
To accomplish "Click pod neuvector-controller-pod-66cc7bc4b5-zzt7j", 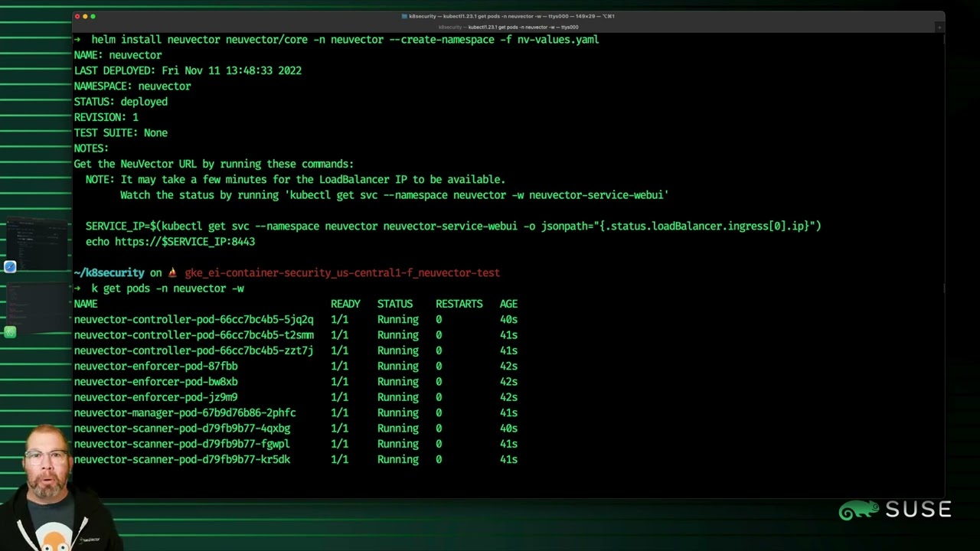I will coord(194,350).
